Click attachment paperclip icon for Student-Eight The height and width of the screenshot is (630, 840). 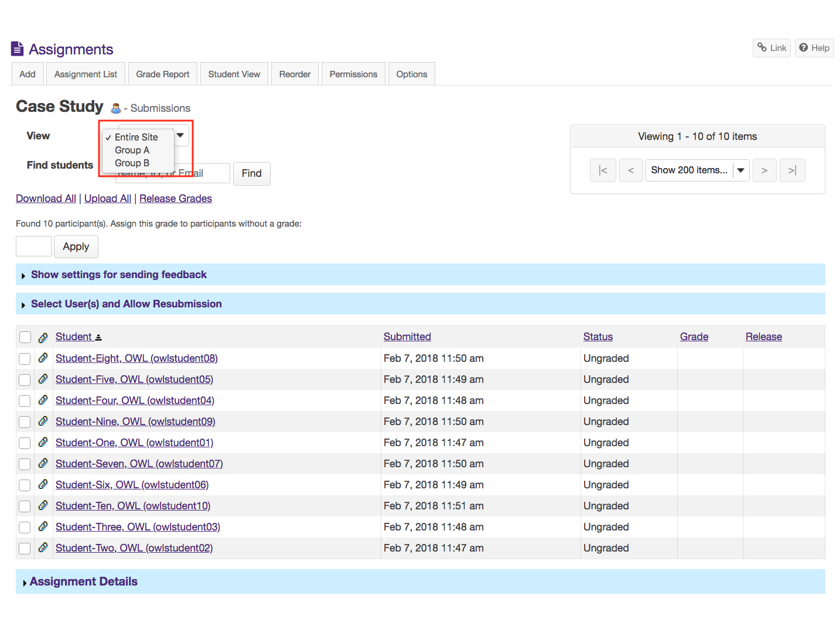(x=43, y=358)
